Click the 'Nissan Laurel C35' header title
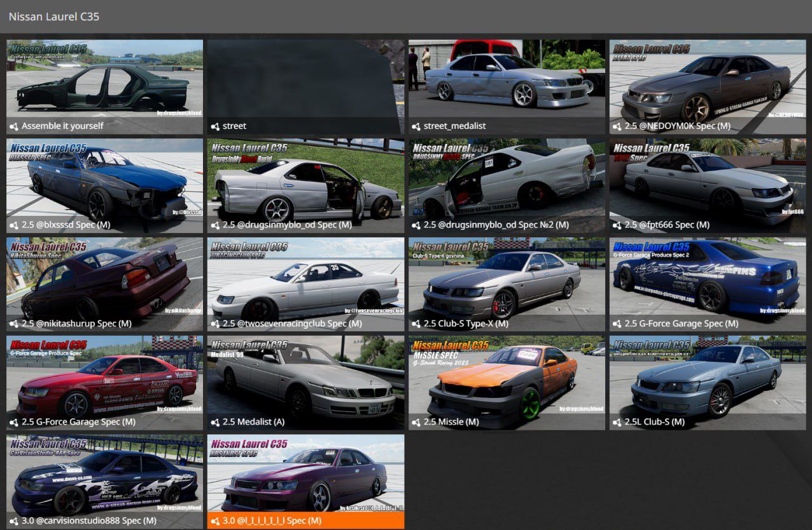812x530 pixels. 54,17
